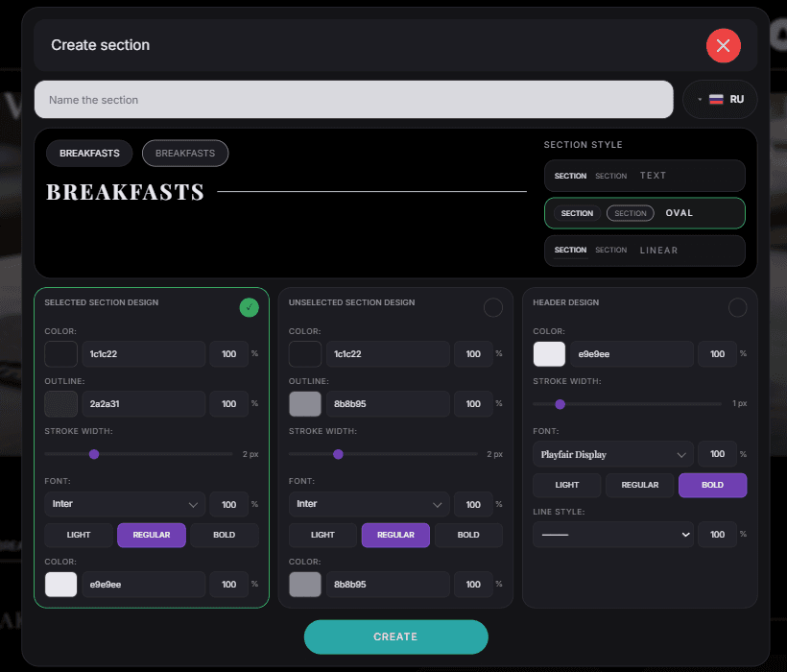
Task: Choose the TEXT section style
Action: [x=644, y=176]
